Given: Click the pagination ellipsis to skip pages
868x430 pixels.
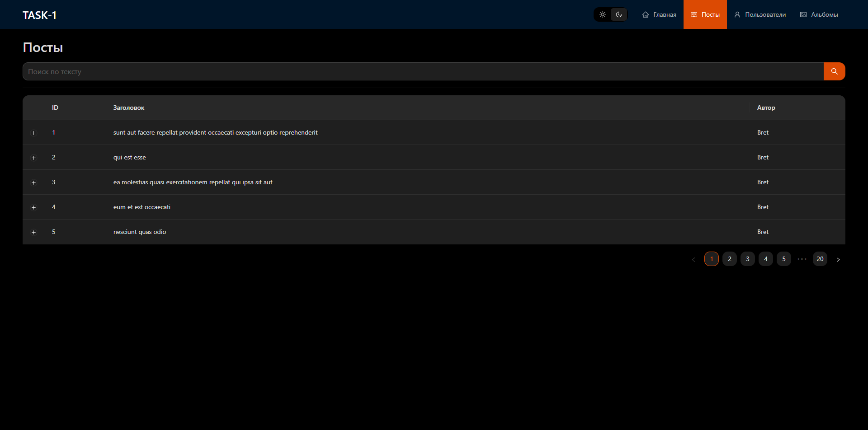Looking at the screenshot, I should [x=802, y=259].
